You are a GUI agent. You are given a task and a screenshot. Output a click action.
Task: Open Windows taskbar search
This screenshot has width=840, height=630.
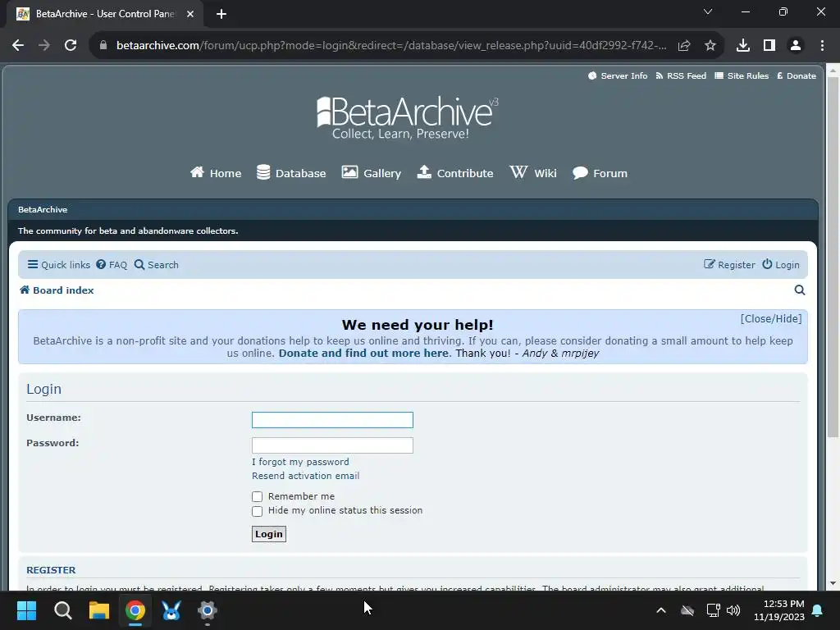coord(63,610)
